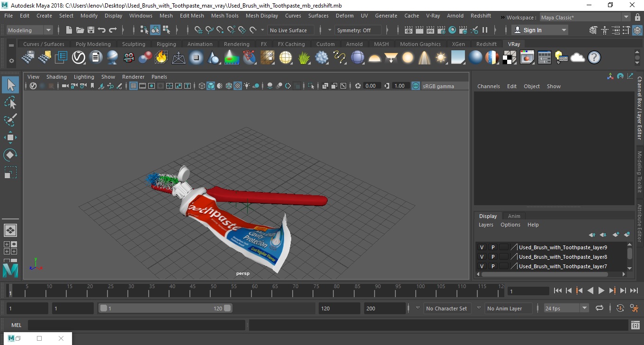The width and height of the screenshot is (644, 345).
Task: Click the fire icon on VRay shelf
Action: (161, 58)
